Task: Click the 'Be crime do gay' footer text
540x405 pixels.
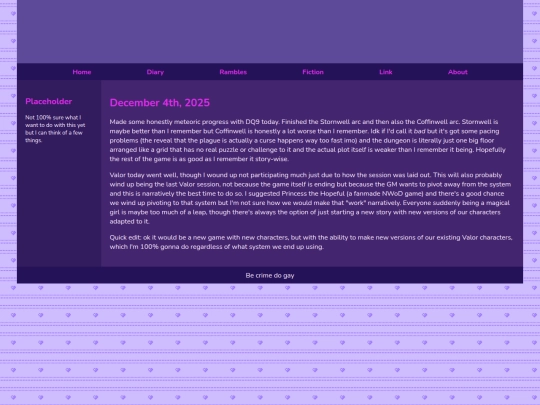Action: tap(270, 276)
